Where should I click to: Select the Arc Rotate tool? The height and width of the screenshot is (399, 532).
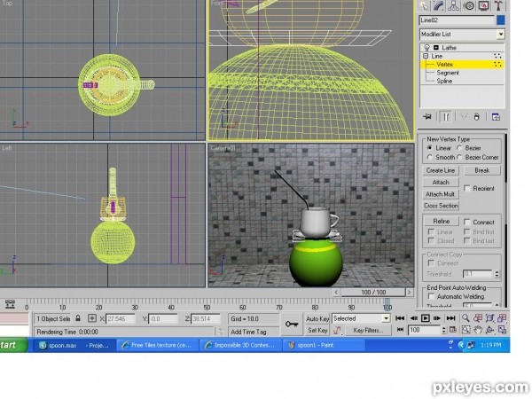pos(490,330)
